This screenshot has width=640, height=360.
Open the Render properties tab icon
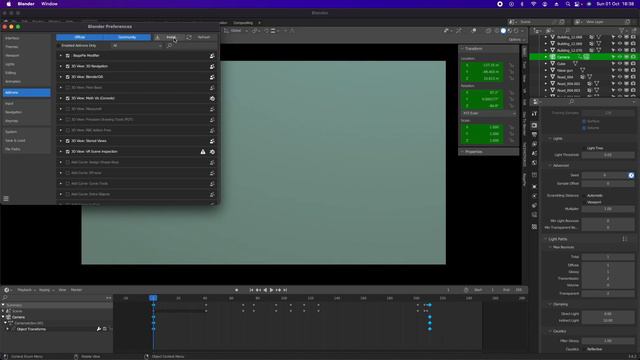tap(534, 125)
